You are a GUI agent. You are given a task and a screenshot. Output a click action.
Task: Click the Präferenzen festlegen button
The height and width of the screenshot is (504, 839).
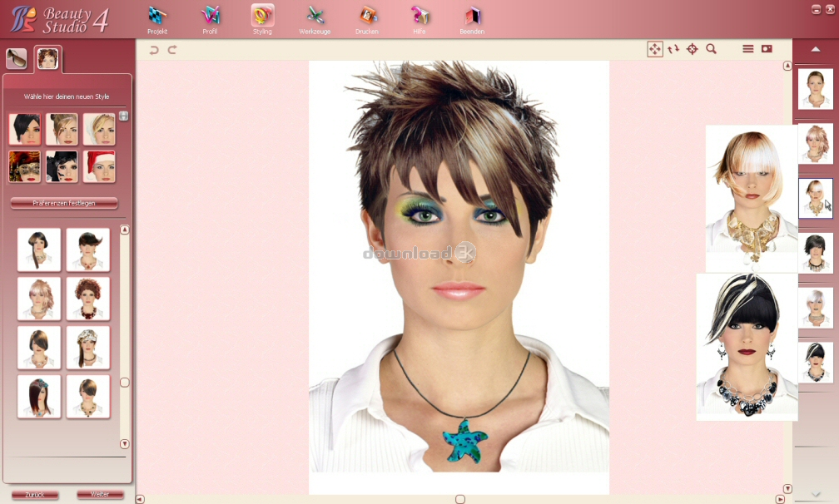tap(64, 203)
